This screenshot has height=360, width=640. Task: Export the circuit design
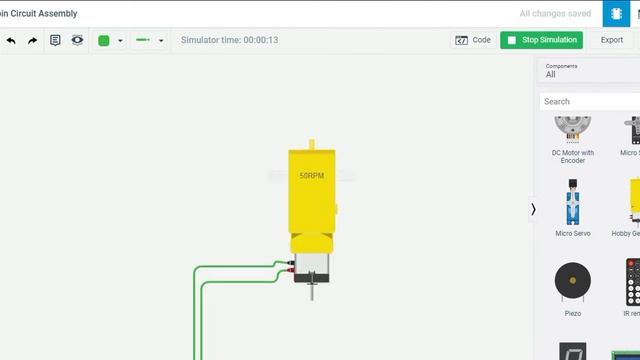611,40
